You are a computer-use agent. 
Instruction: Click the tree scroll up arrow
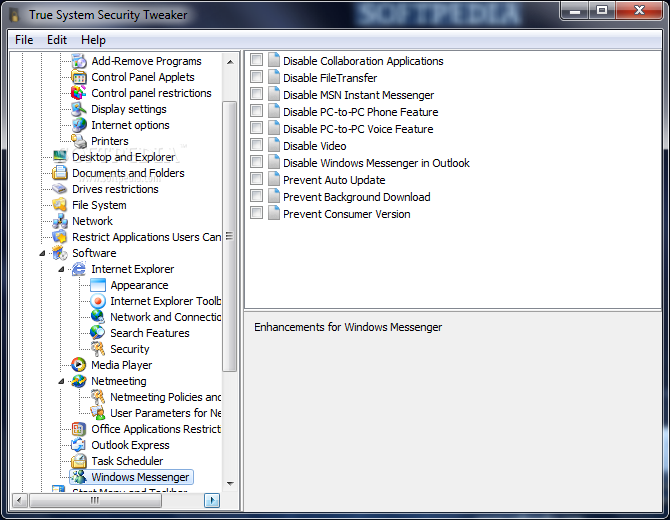(x=230, y=62)
